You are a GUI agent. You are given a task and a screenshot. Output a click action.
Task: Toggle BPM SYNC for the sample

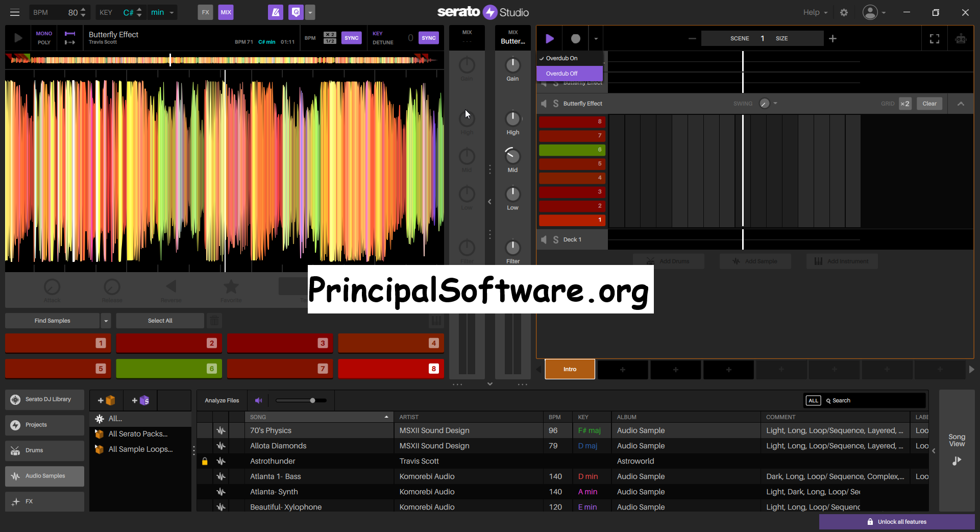tap(351, 38)
